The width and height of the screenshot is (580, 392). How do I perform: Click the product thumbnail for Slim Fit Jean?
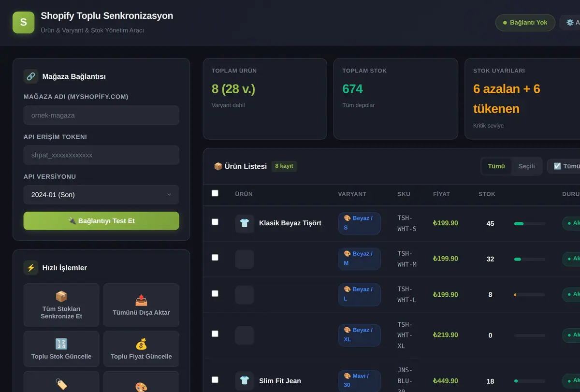[x=245, y=381]
